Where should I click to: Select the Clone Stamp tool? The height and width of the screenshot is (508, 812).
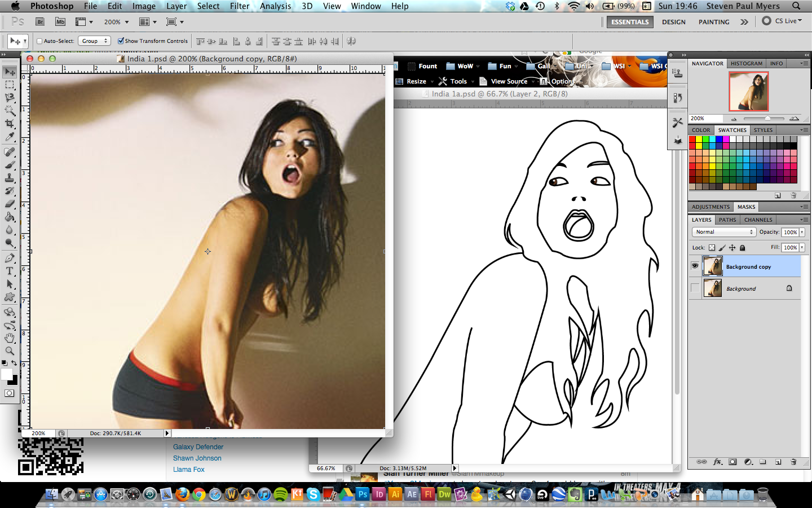pyautogui.click(x=10, y=178)
